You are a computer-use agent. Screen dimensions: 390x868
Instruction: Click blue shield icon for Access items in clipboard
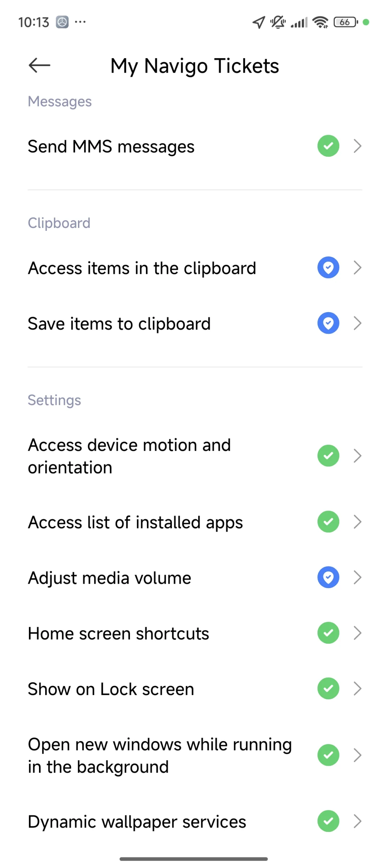328,268
